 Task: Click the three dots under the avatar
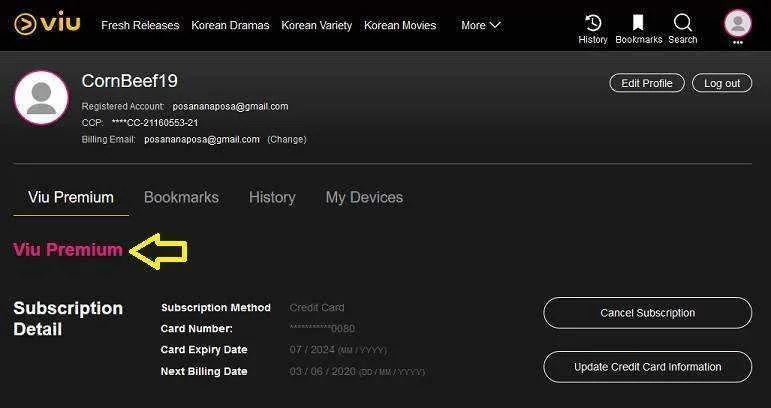tap(738, 43)
